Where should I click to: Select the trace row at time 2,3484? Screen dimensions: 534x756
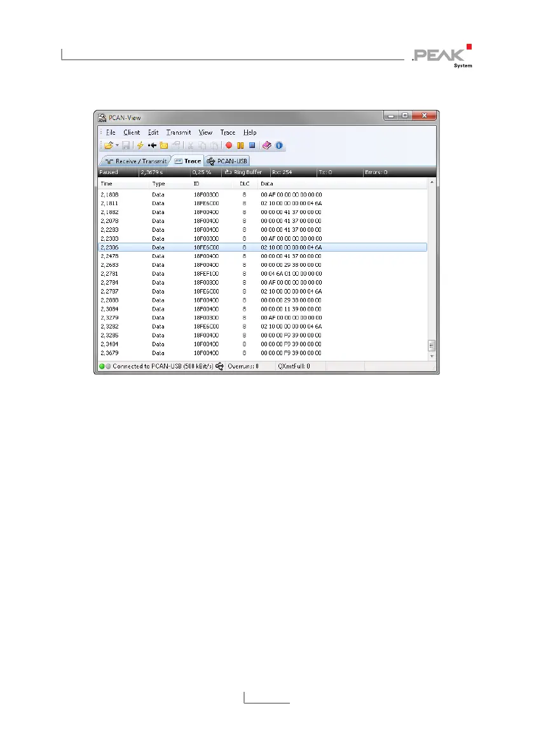(263, 344)
